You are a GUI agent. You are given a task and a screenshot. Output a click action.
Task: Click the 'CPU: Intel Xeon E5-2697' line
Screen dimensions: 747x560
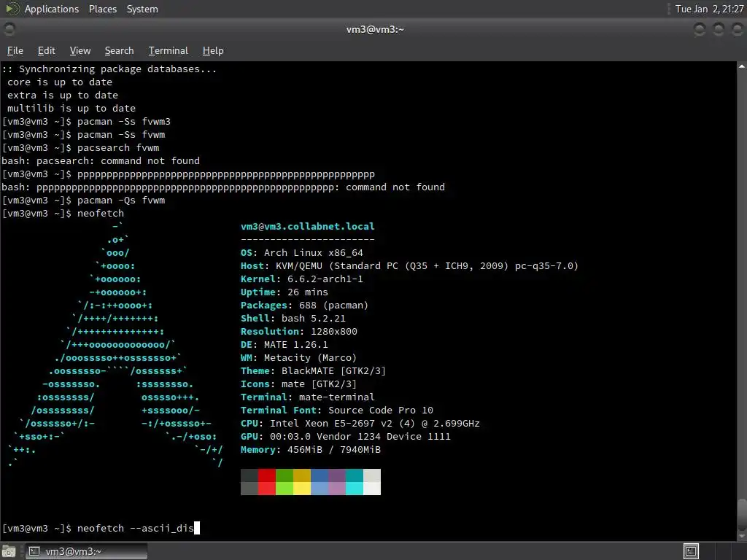[360, 424]
